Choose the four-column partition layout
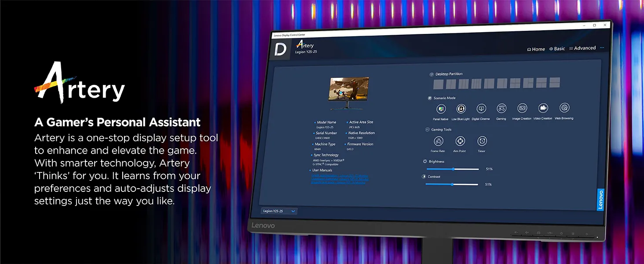The height and width of the screenshot is (264, 644). [476, 84]
